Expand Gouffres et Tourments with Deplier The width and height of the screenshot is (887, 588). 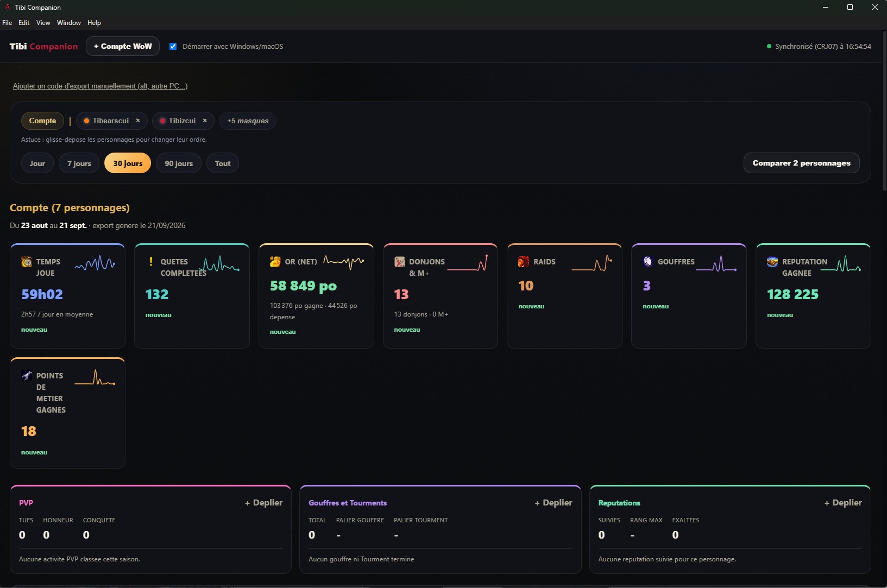553,503
